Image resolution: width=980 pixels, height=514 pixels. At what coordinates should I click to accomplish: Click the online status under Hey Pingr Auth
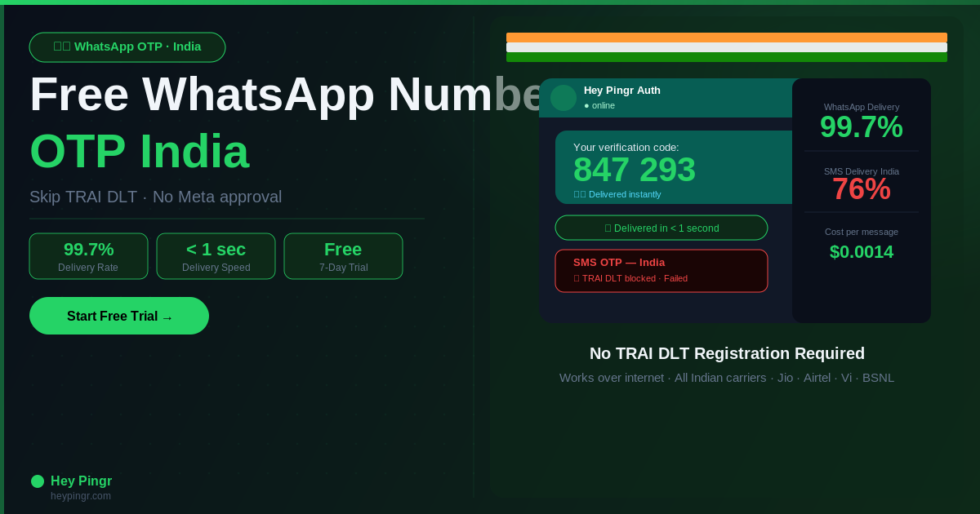coord(599,105)
